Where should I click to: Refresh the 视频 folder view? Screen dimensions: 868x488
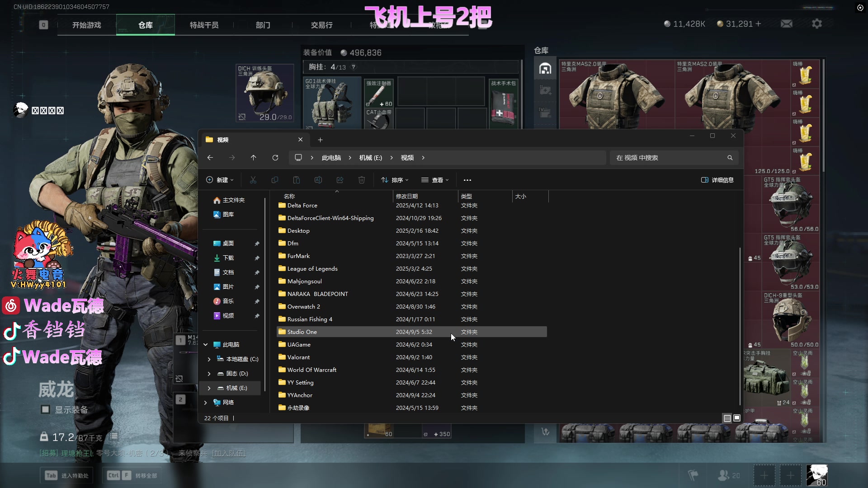[275, 158]
